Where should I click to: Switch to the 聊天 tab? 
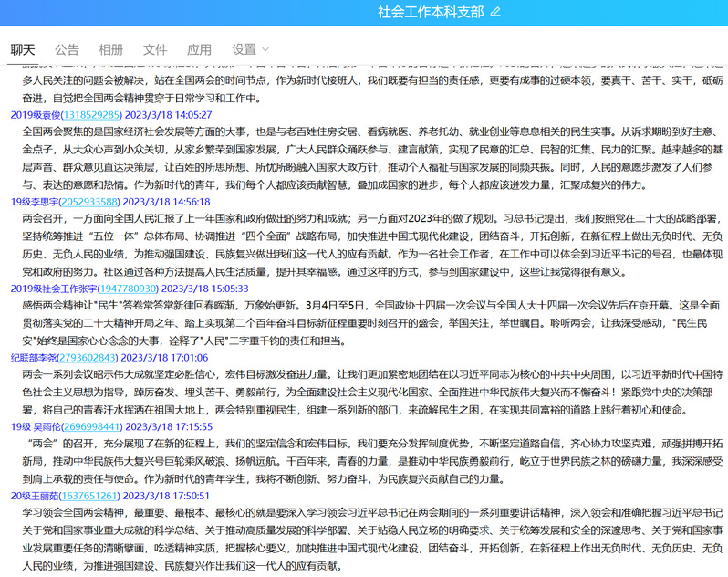[23, 49]
